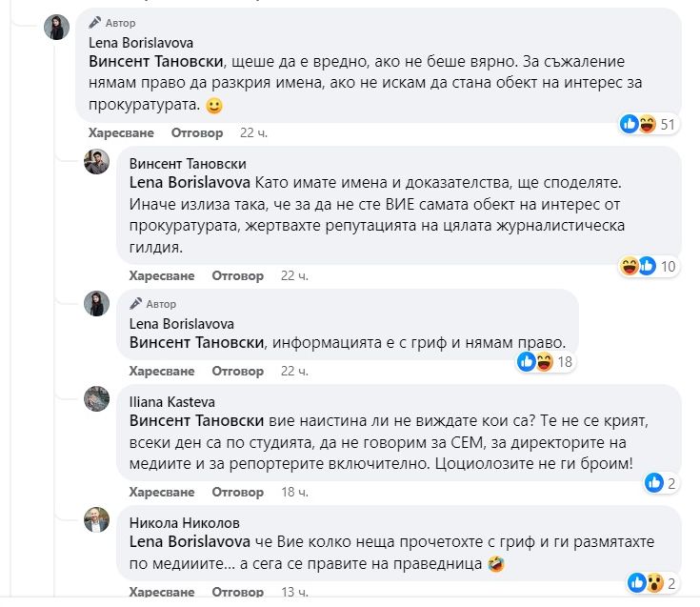Click the Автор badge on the top comment
700x607 pixels.
coord(112,22)
